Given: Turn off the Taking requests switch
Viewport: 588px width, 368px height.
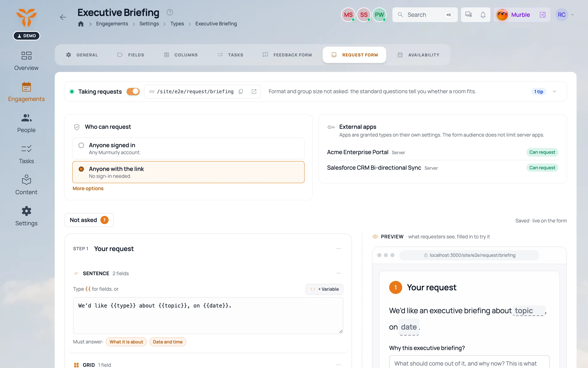Looking at the screenshot, I should click(133, 92).
